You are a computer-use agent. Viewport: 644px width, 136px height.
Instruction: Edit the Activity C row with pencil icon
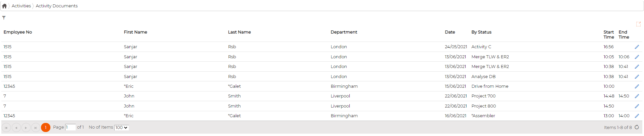[x=637, y=47]
